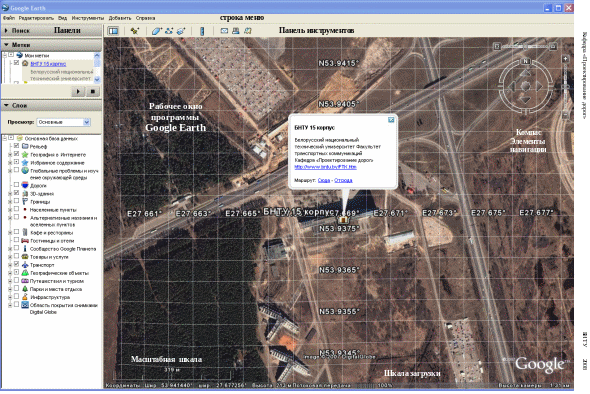Expand the География в Интернете node
Viewport: 590px width, 394px height.
pos(11,154)
